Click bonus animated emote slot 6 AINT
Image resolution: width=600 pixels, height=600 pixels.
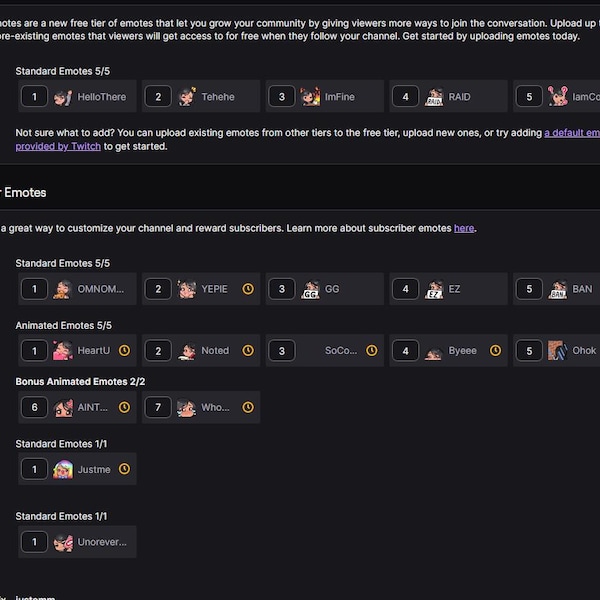pyautogui.click(x=77, y=407)
